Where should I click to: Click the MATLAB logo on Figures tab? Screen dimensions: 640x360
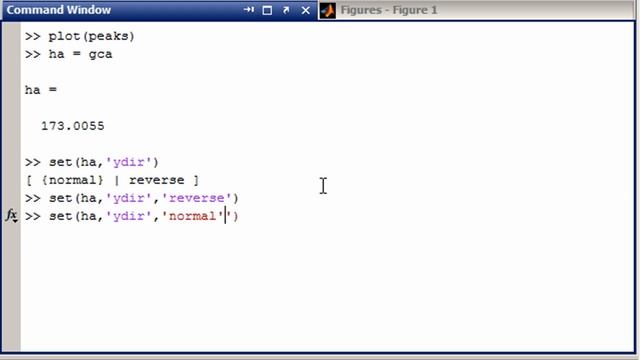click(x=327, y=10)
